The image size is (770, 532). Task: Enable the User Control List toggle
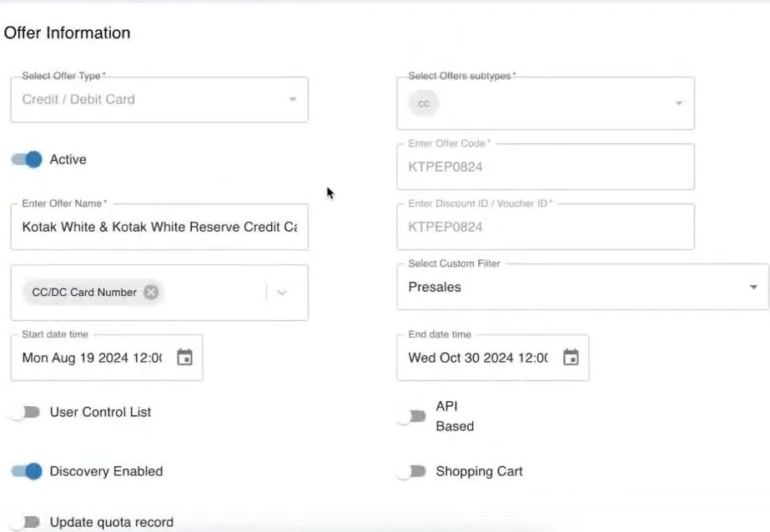coord(25,412)
